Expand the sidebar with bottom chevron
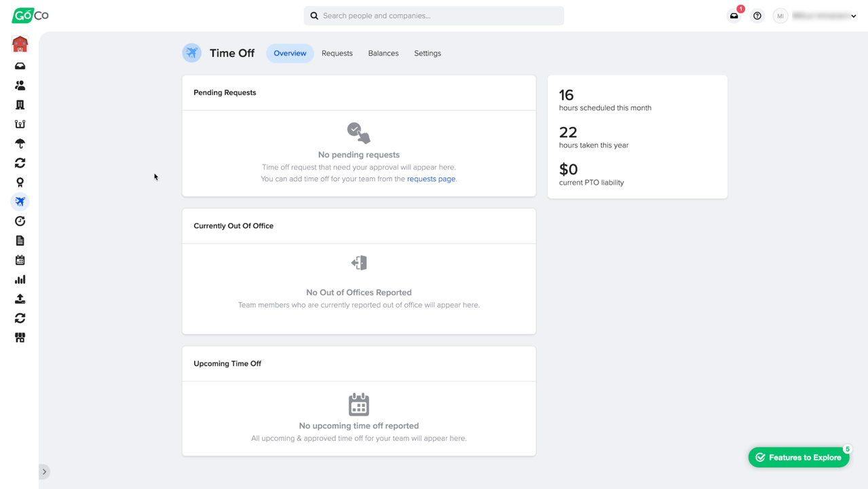This screenshot has width=868, height=489. (44, 471)
